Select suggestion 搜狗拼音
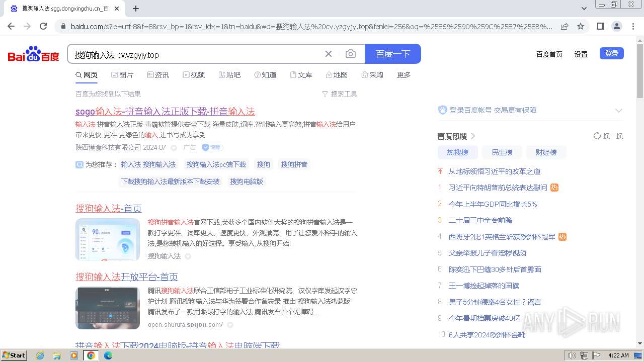The image size is (644, 362). pos(294,164)
